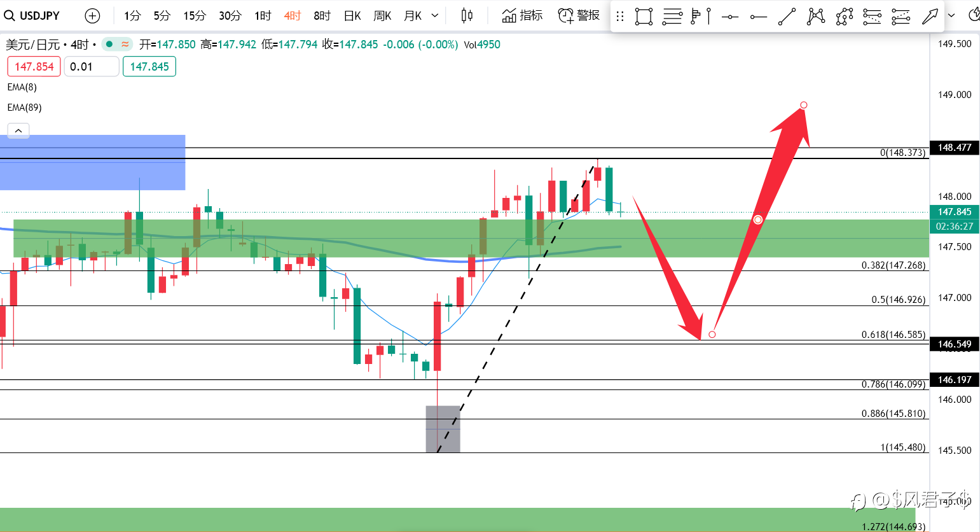Click the current price label 147.845

[x=955, y=212]
